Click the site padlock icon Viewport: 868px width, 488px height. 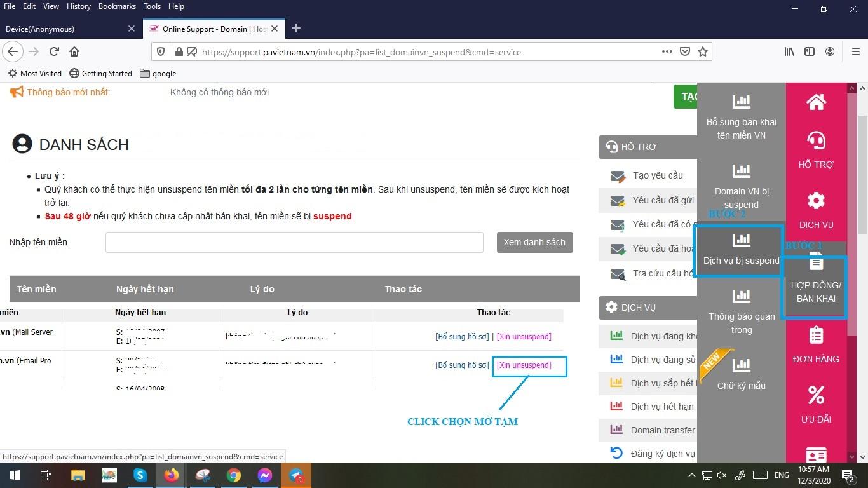tap(179, 52)
